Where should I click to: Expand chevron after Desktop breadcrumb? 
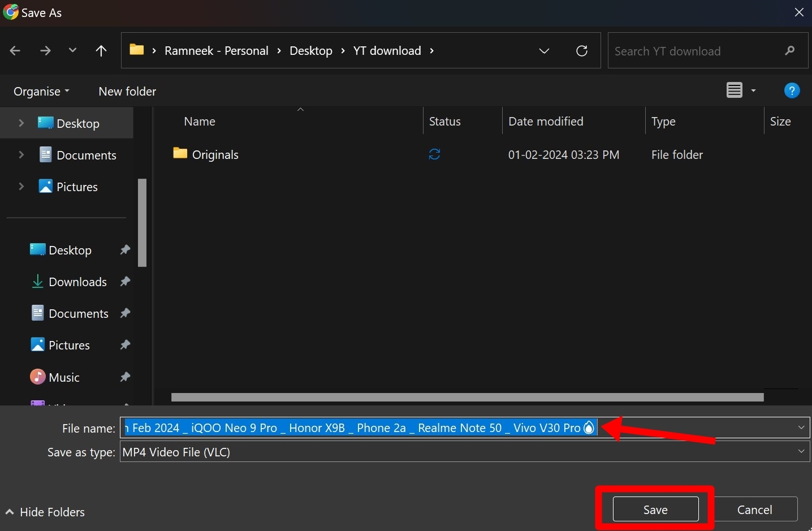coord(343,51)
